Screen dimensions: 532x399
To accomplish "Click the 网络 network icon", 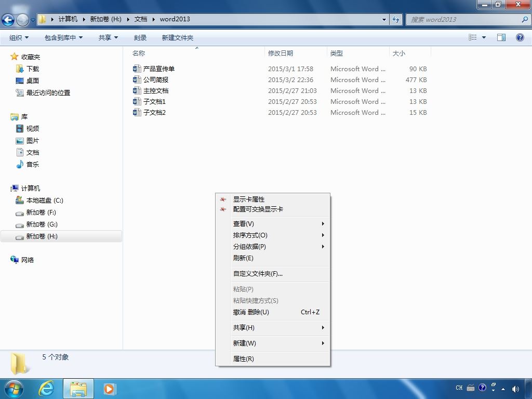I will tap(14, 260).
